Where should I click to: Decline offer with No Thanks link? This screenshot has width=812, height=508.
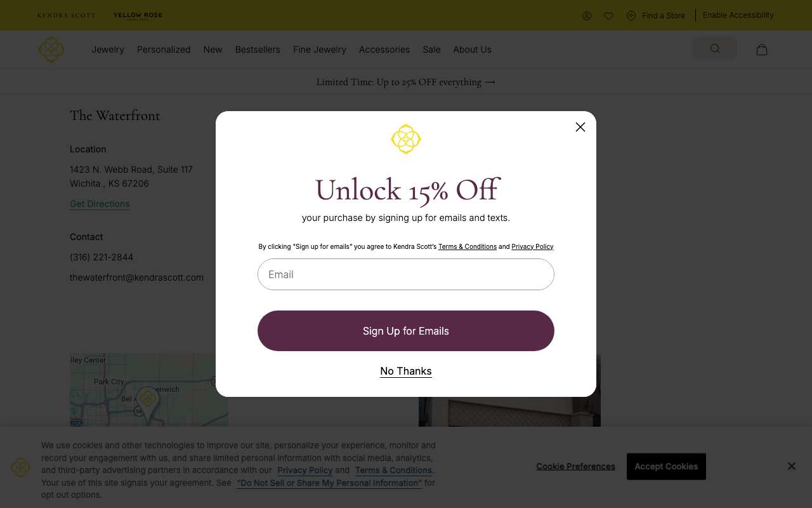[x=406, y=371]
